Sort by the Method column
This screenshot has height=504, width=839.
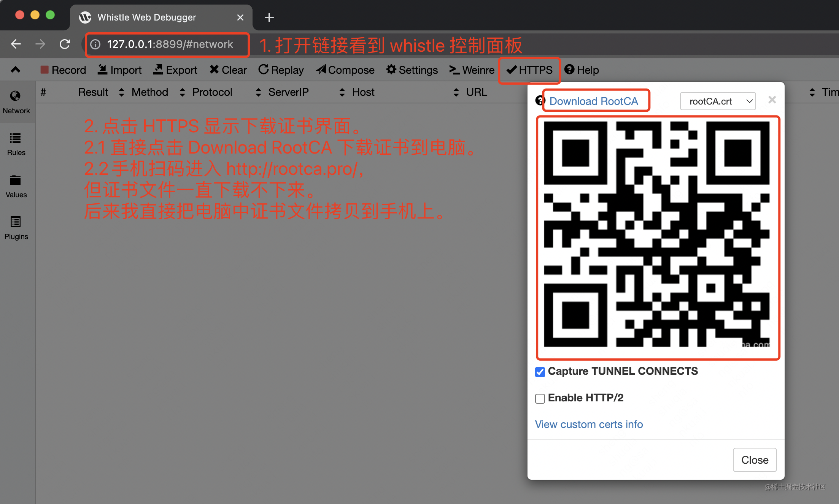point(150,92)
